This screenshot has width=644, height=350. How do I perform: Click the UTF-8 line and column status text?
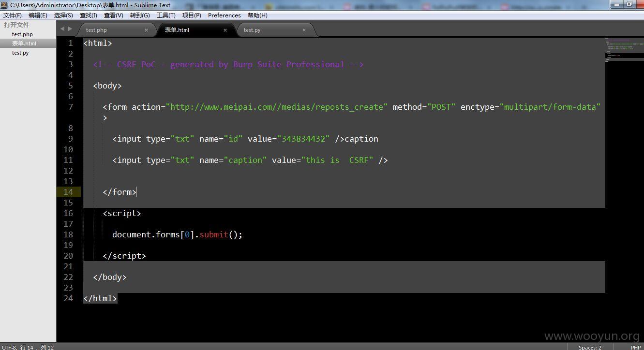(28, 347)
